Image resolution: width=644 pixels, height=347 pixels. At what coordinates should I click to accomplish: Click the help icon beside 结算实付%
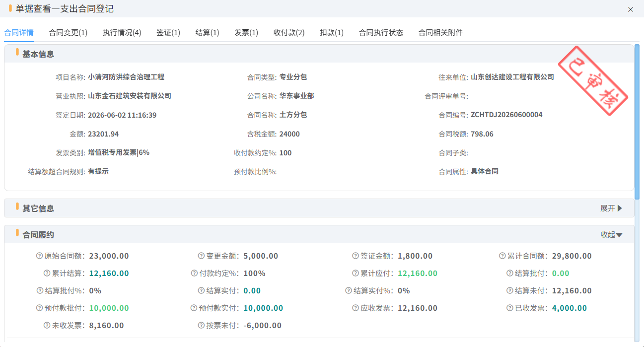click(350, 291)
